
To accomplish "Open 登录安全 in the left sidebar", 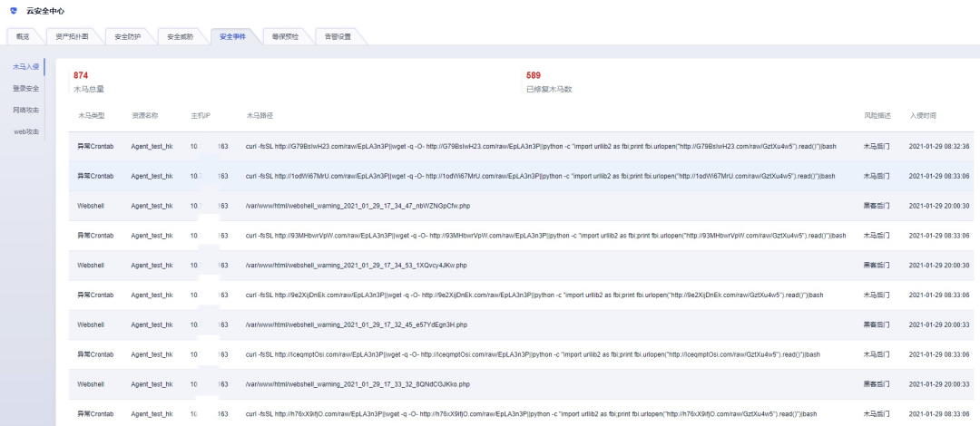I will (x=25, y=89).
